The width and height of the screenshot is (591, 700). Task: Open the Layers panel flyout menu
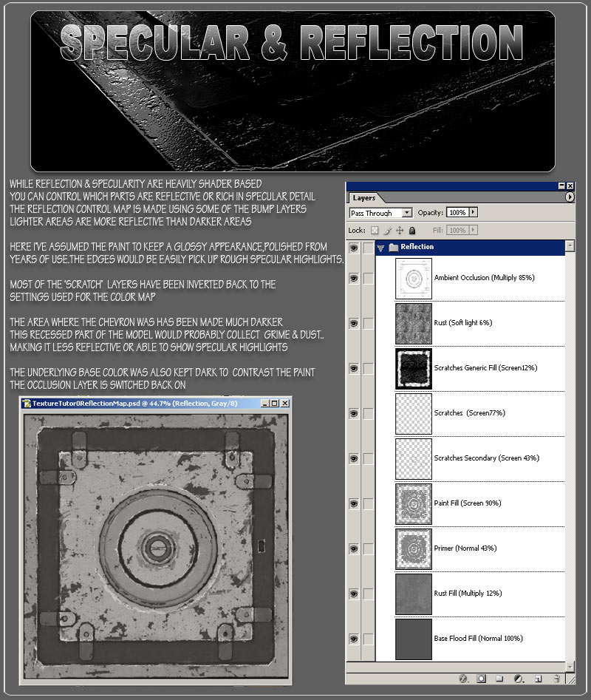(570, 197)
